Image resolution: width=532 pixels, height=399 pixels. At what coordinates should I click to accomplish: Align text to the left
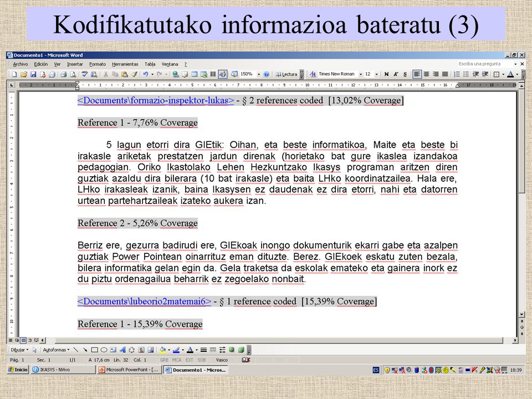[417, 74]
